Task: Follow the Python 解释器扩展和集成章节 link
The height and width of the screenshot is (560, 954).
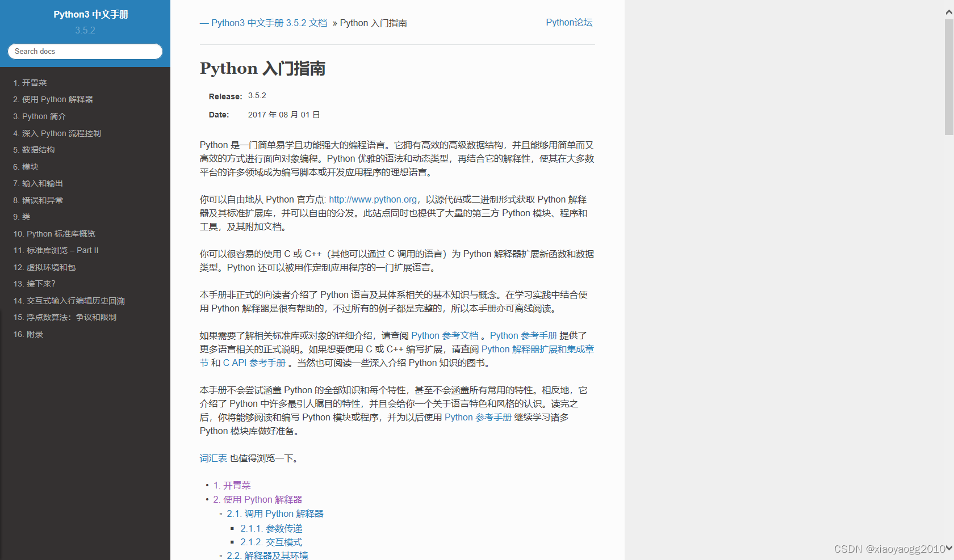Action: [x=537, y=349]
